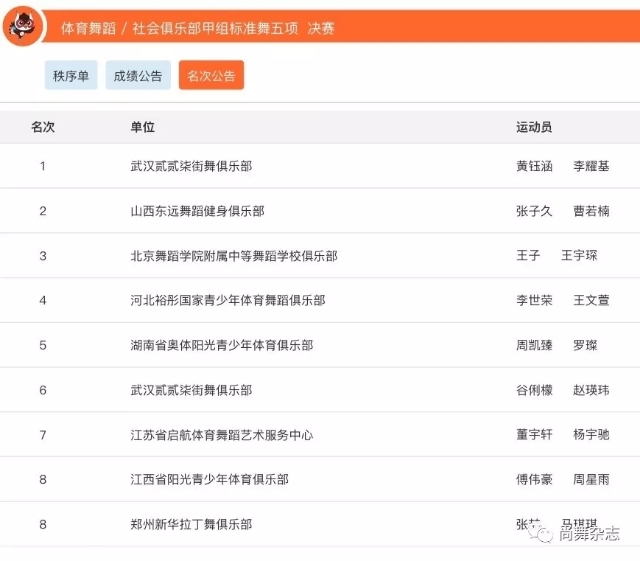Click athlete name 谷俐檬

(534, 390)
